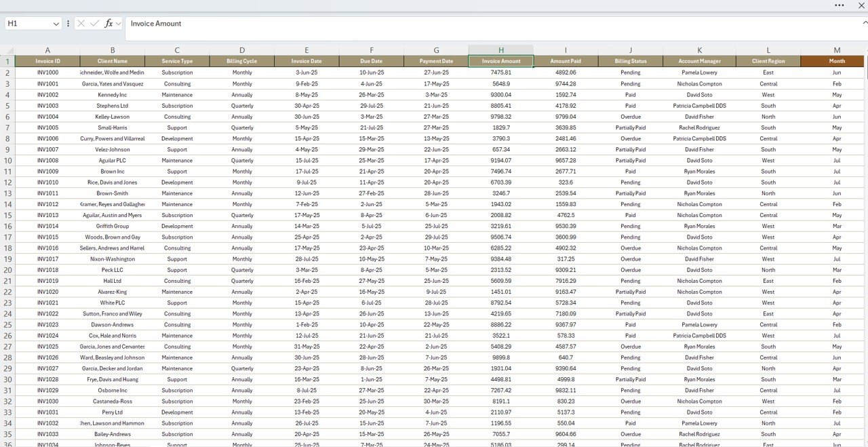Select column H header
Image resolution: width=868 pixels, height=447 pixels.
501,50
